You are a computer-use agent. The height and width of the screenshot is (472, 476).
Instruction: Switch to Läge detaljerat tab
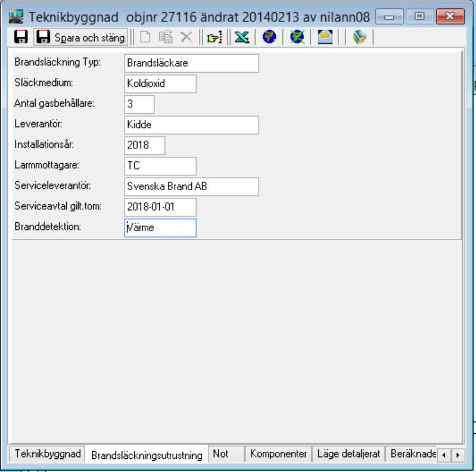coord(349,454)
